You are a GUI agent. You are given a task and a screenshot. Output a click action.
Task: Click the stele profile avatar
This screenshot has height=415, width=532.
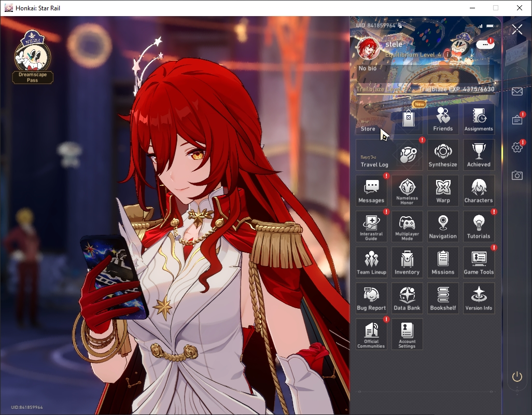[x=368, y=48]
